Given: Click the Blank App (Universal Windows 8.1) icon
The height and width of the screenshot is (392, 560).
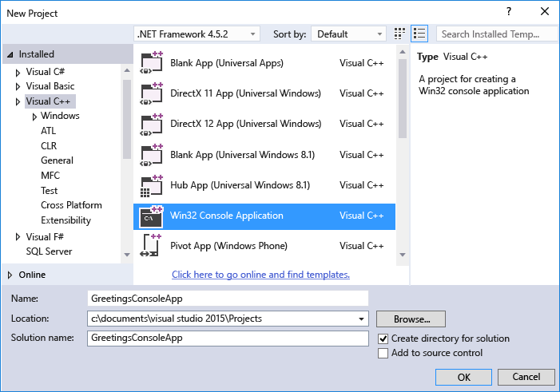Looking at the screenshot, I should [152, 155].
